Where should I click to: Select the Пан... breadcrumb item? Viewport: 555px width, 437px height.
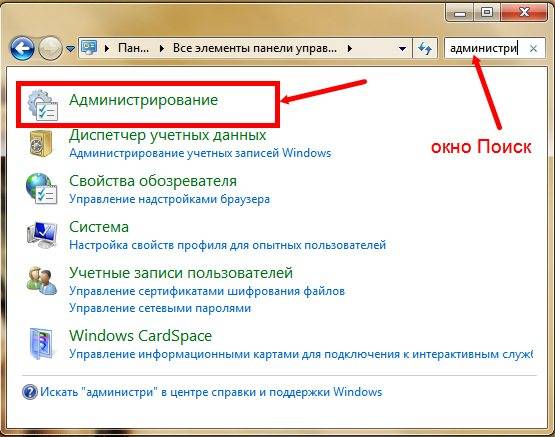[133, 48]
